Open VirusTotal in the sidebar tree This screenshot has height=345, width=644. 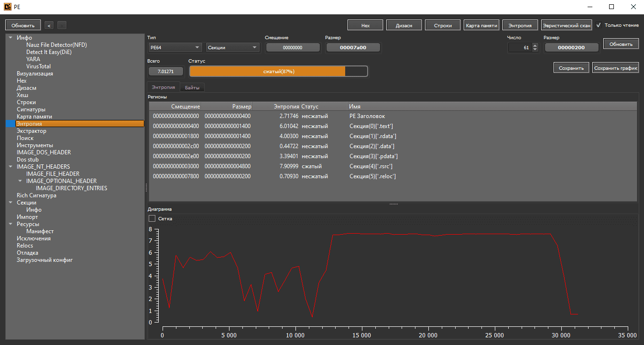38,66
